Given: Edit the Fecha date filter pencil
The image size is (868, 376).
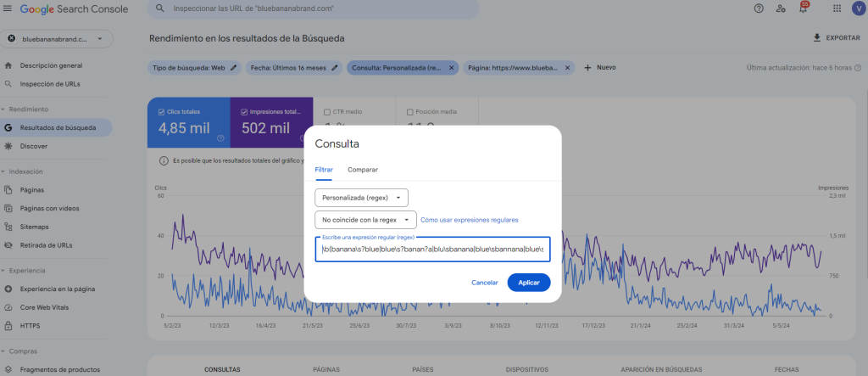Looking at the screenshot, I should tap(335, 67).
